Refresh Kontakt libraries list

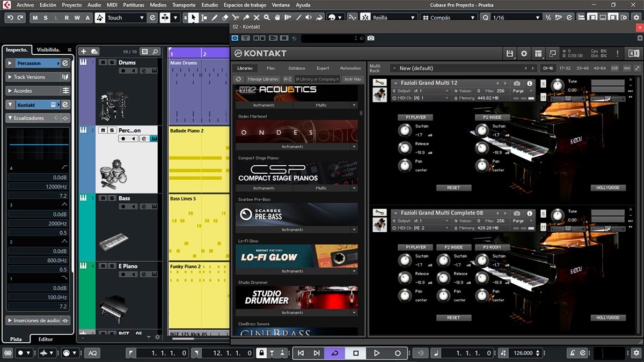coord(239,79)
